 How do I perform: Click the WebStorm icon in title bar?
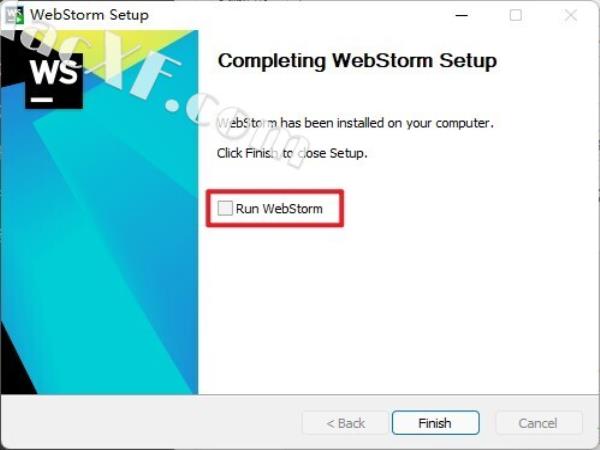(x=15, y=15)
